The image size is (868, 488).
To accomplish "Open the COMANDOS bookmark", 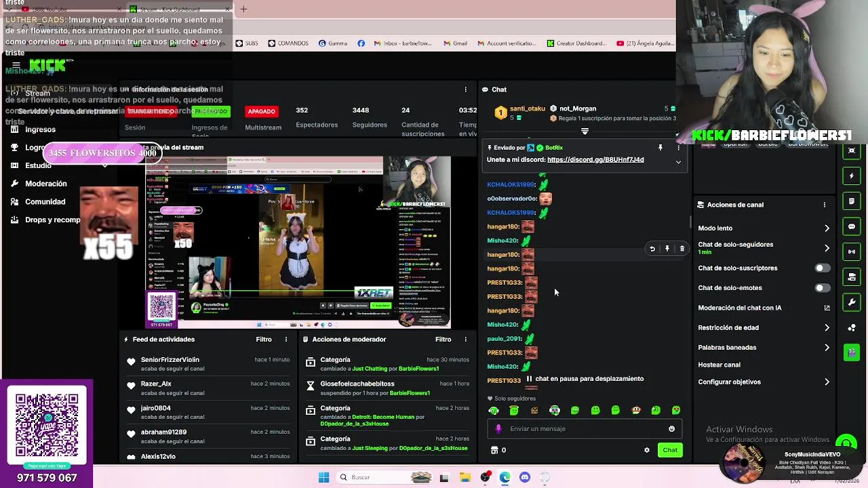I will click(288, 43).
